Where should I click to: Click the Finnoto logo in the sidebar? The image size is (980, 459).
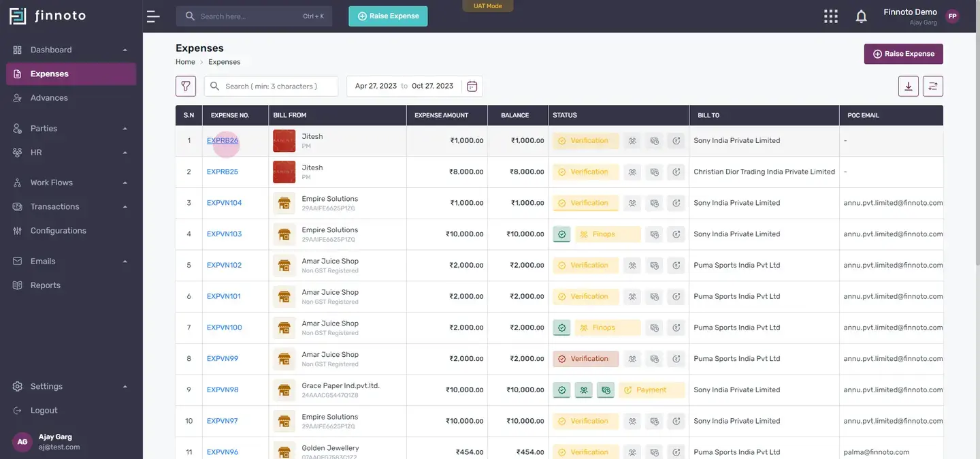[x=48, y=16]
